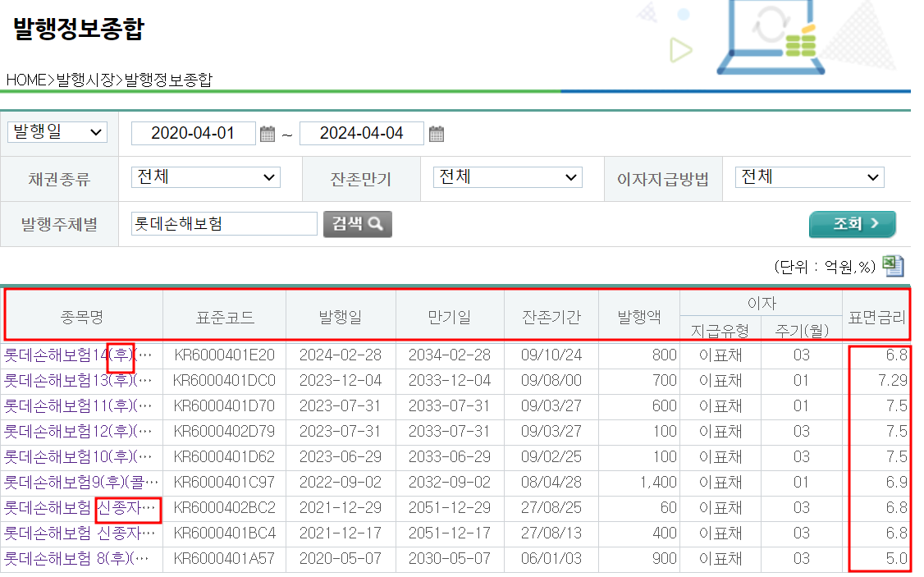Image resolution: width=924 pixels, height=577 pixels.
Task: Click issue date 2024-02-28 cell
Action: 341,355
